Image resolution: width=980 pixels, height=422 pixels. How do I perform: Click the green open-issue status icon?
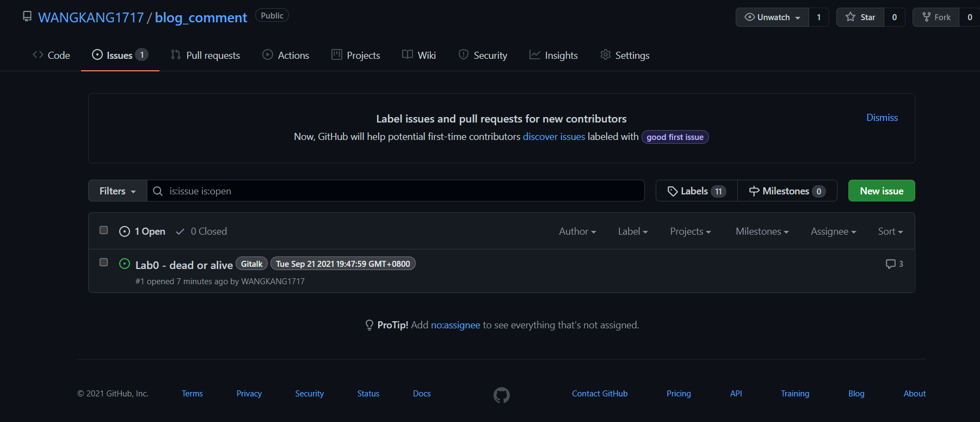coord(125,264)
